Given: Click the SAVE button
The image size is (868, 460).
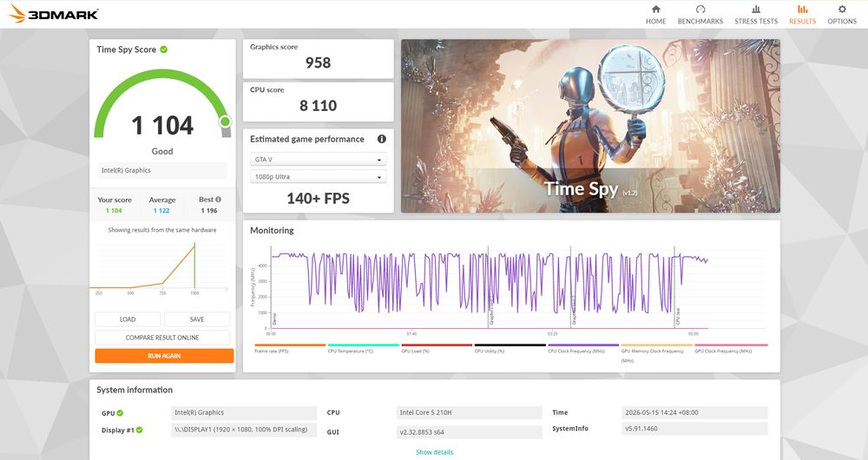Looking at the screenshot, I should [x=197, y=319].
